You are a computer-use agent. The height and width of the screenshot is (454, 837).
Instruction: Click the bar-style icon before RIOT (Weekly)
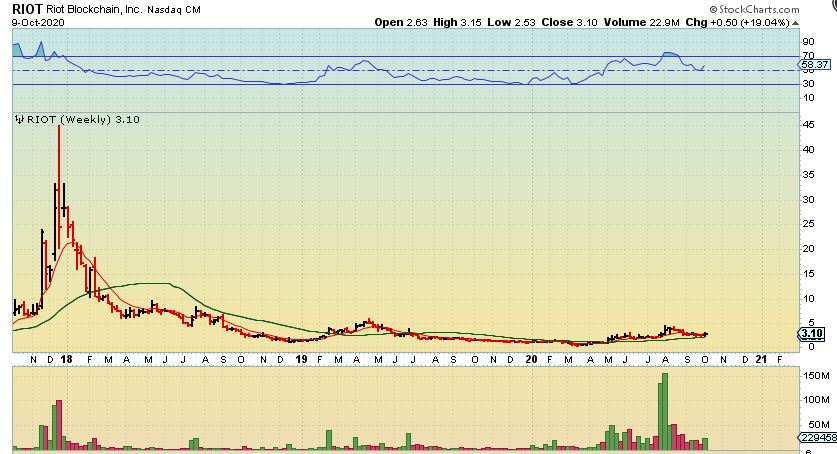pyautogui.click(x=20, y=120)
